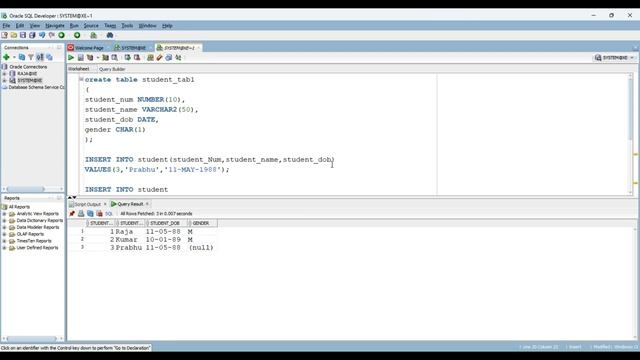640x360 pixels.
Task: Click the Refresh connections icon
Action: pyautogui.click(x=22, y=57)
